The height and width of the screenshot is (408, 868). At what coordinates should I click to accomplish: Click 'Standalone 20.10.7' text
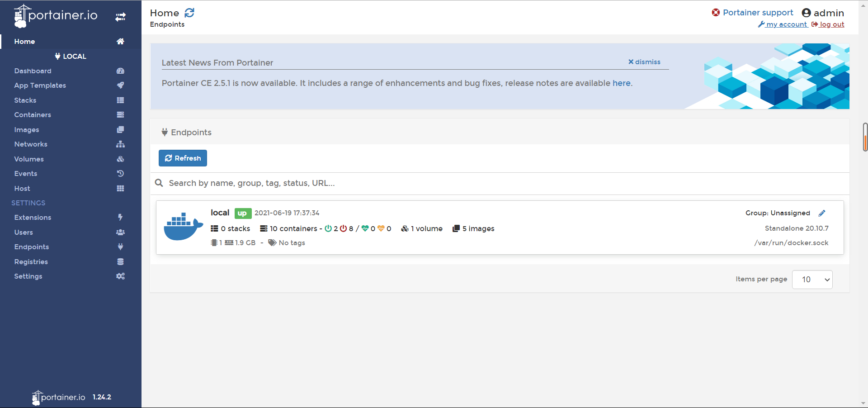tap(797, 228)
